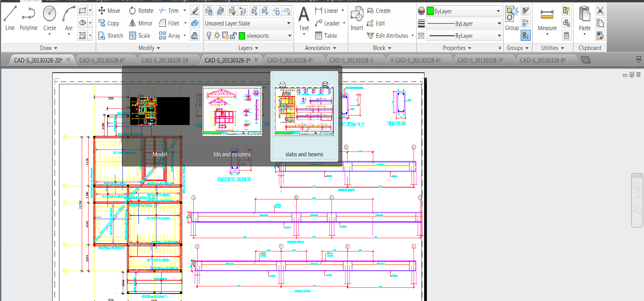644x301 pixels.
Task: Click the Explode tool icon
Action: [x=195, y=23]
